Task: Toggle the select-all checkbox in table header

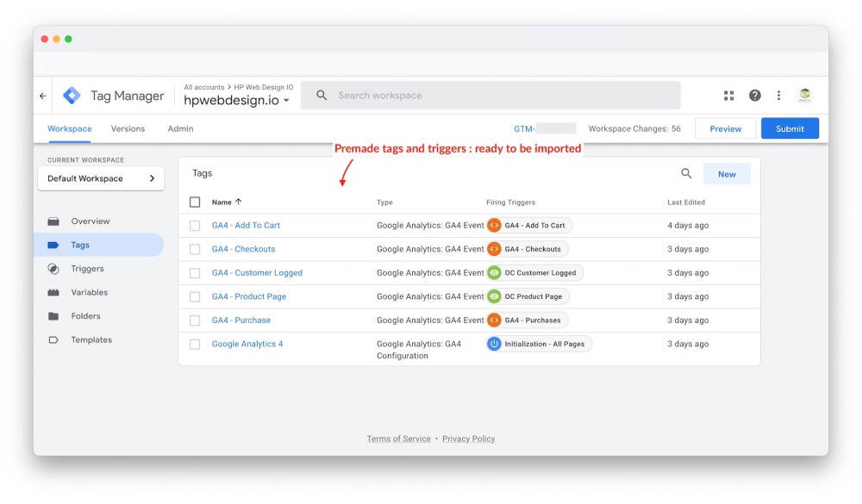Action: (195, 202)
